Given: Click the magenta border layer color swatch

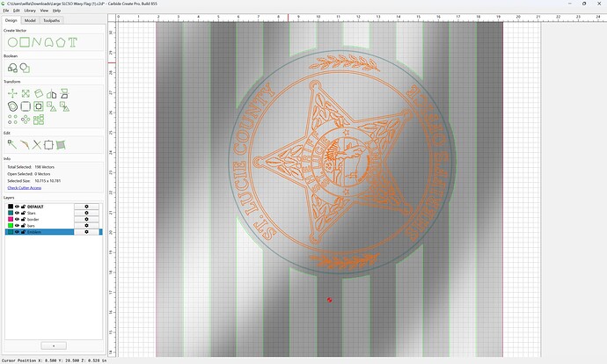Looking at the screenshot, I should [x=11, y=219].
